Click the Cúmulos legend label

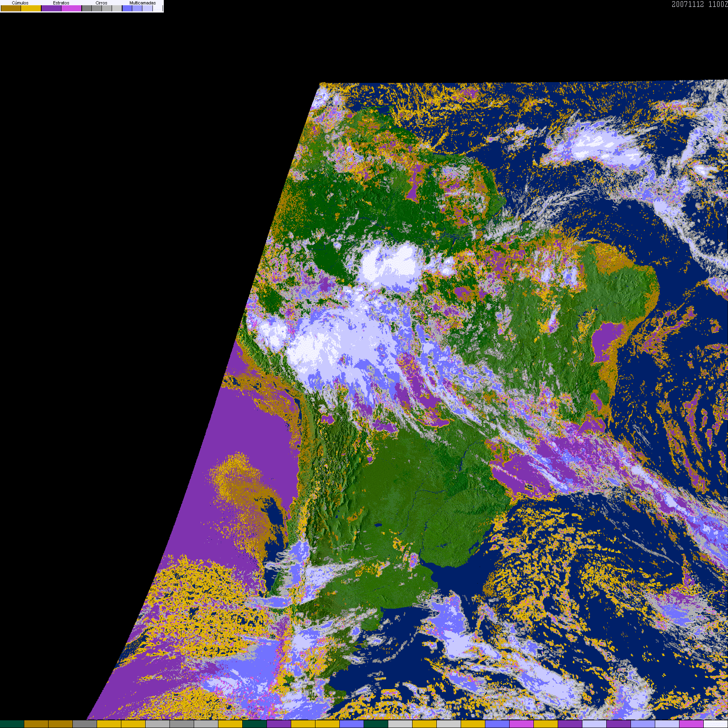click(20, 3)
